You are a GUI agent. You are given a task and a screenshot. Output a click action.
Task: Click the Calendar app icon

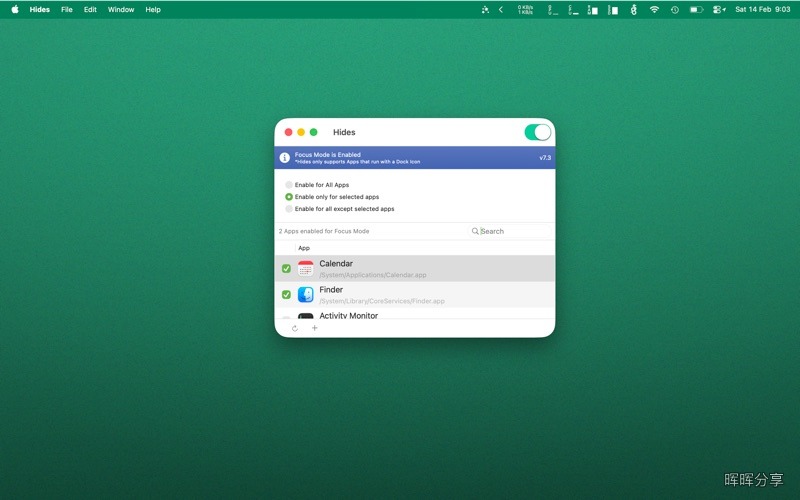[x=306, y=268]
